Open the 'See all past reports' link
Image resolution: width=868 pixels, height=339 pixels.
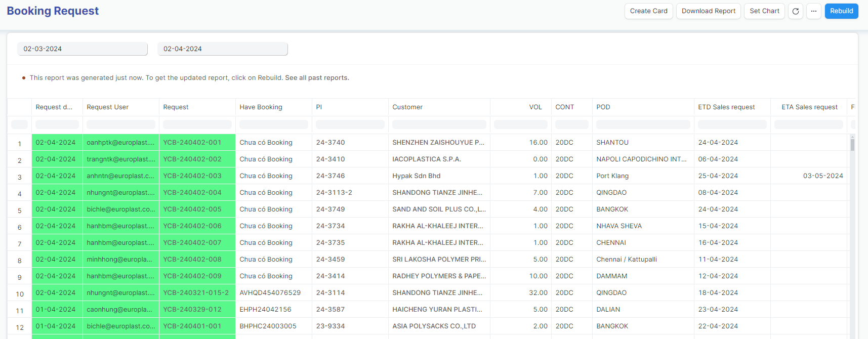(317, 78)
